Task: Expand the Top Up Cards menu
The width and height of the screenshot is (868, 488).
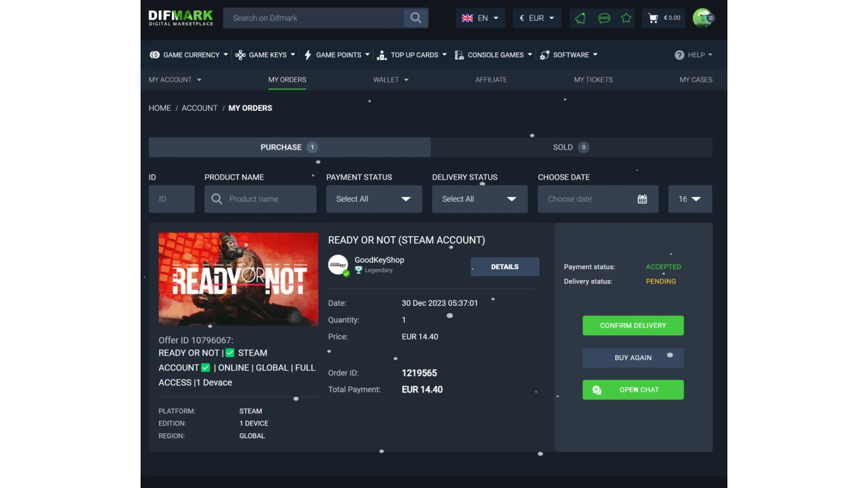Action: (412, 55)
